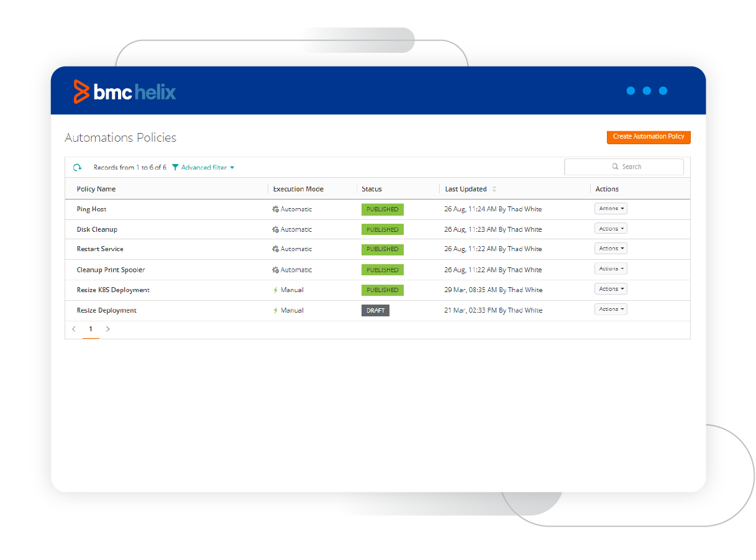This screenshot has width=756, height=560.
Task: Click the Search input field
Action: pos(624,167)
